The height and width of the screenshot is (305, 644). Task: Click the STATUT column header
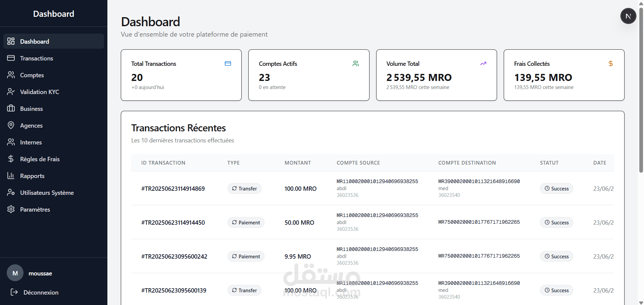coord(549,163)
